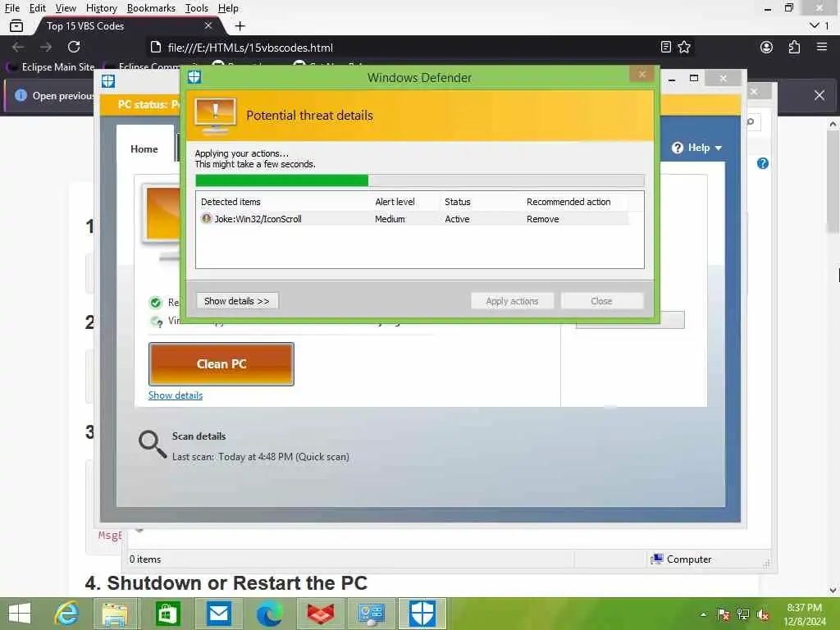The width and height of the screenshot is (840, 630).
Task: Open the Firefox account icon
Action: coord(767,47)
